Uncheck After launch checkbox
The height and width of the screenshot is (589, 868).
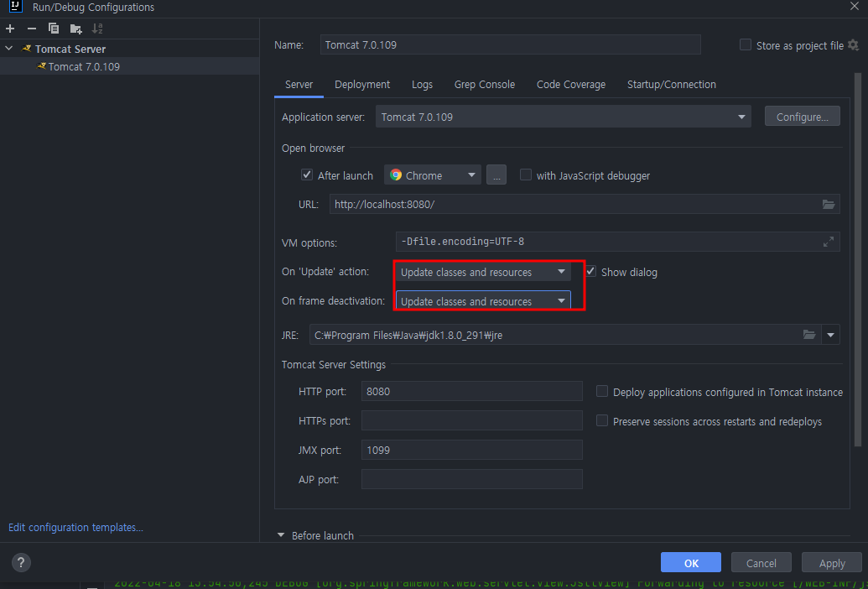(x=307, y=175)
